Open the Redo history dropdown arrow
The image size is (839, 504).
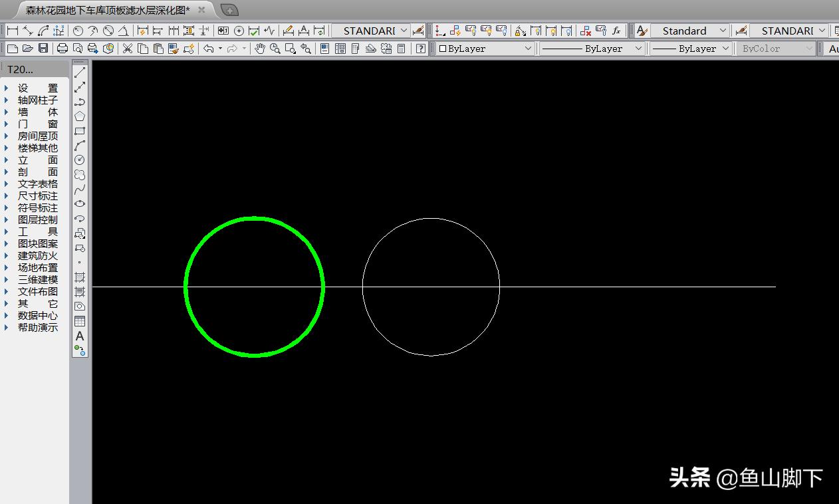(x=245, y=49)
